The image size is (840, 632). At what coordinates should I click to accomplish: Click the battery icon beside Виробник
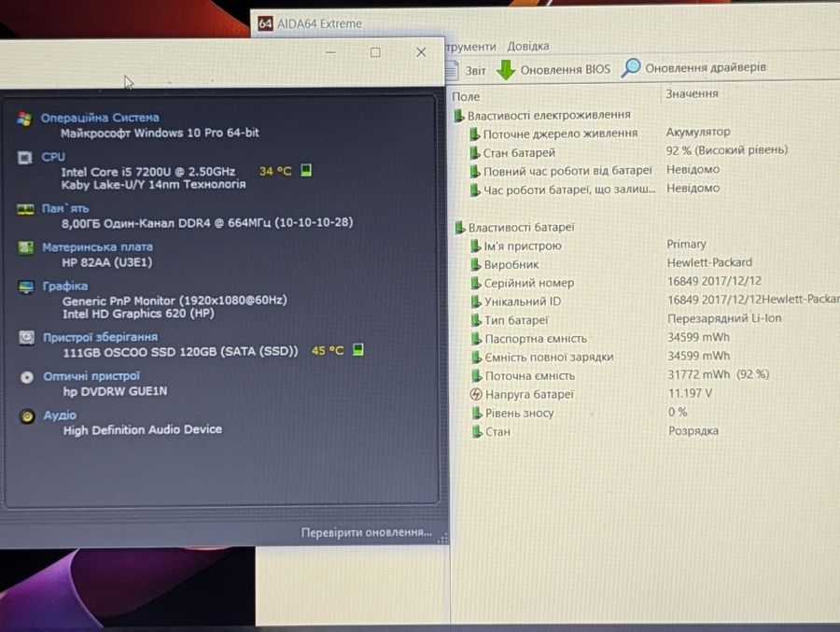pyautogui.click(x=476, y=264)
